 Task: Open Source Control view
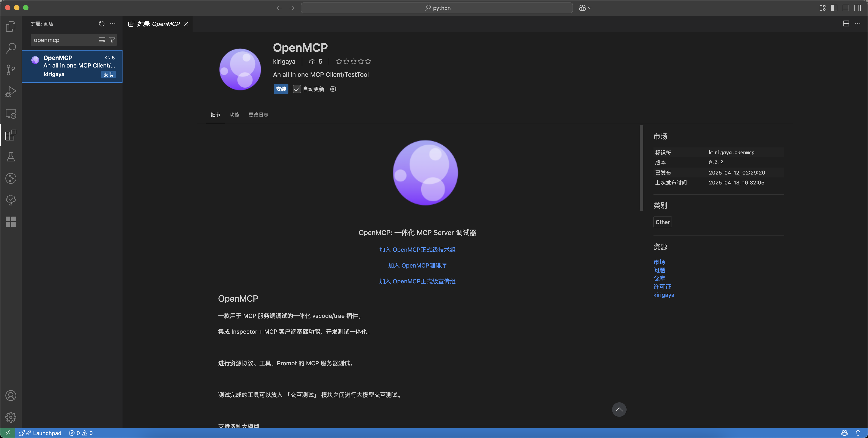[x=11, y=70]
